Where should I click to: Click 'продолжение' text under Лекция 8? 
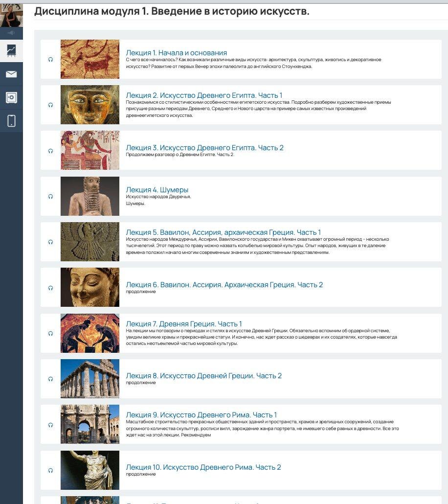coord(141,383)
